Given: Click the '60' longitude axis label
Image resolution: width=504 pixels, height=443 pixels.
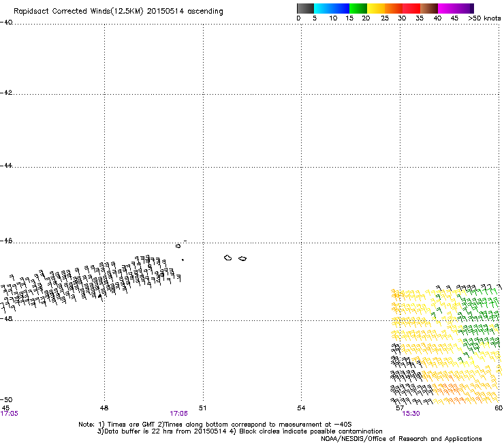Looking at the screenshot, I should (499, 408).
